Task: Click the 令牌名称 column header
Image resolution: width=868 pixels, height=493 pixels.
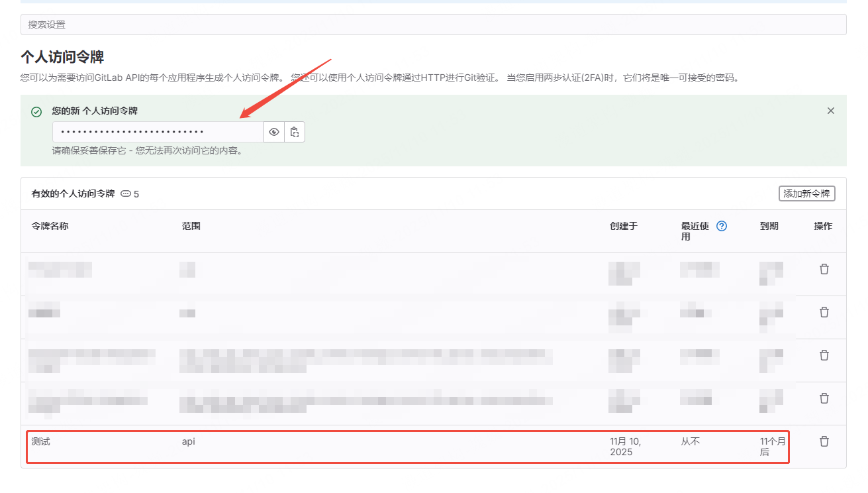Action: click(x=50, y=226)
